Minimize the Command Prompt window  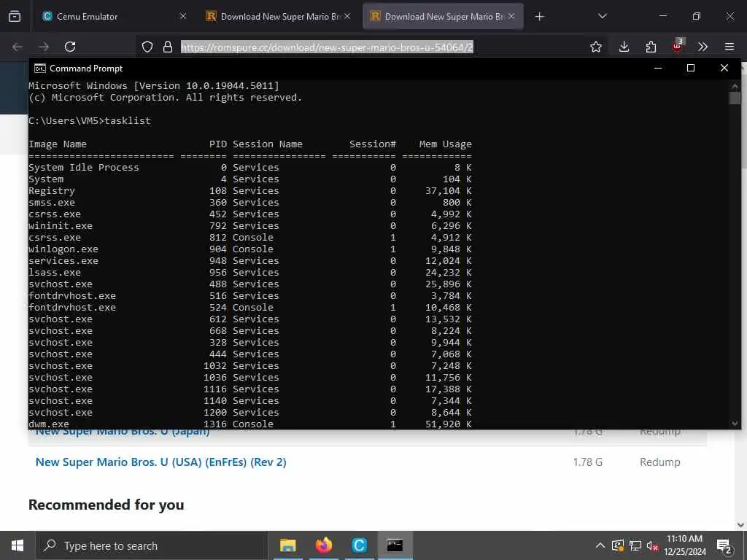[x=658, y=68]
